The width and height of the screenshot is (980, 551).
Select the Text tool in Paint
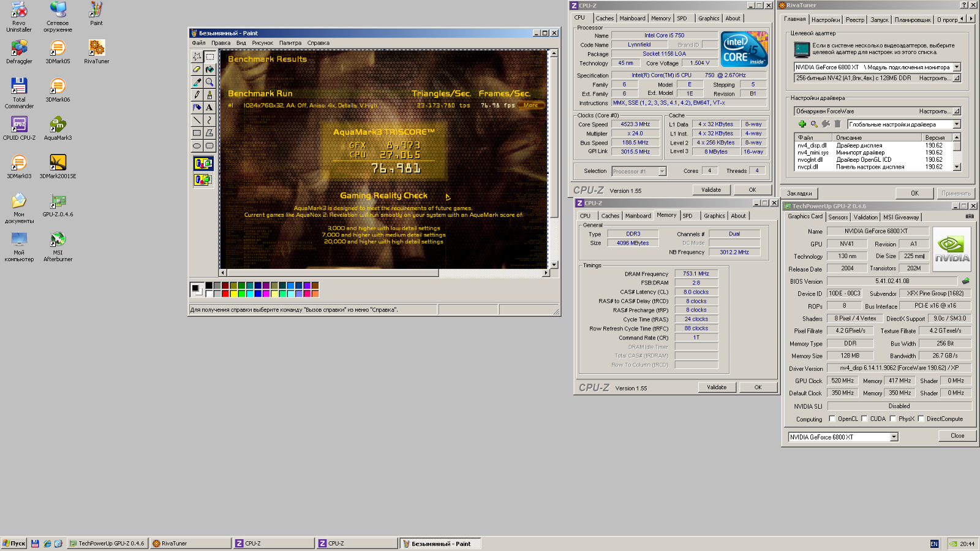click(209, 107)
